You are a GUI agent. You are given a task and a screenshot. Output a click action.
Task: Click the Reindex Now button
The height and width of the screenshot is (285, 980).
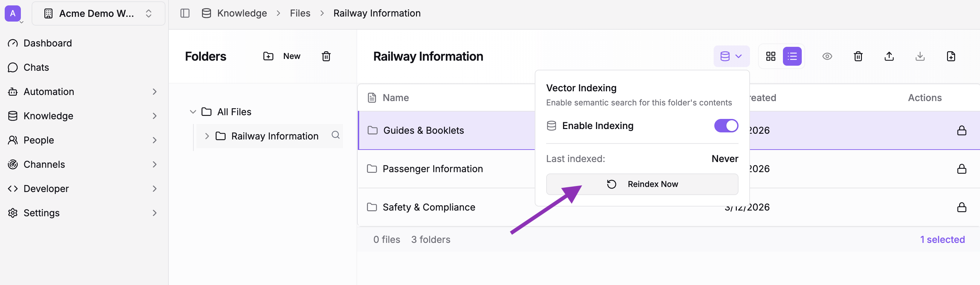(x=642, y=184)
